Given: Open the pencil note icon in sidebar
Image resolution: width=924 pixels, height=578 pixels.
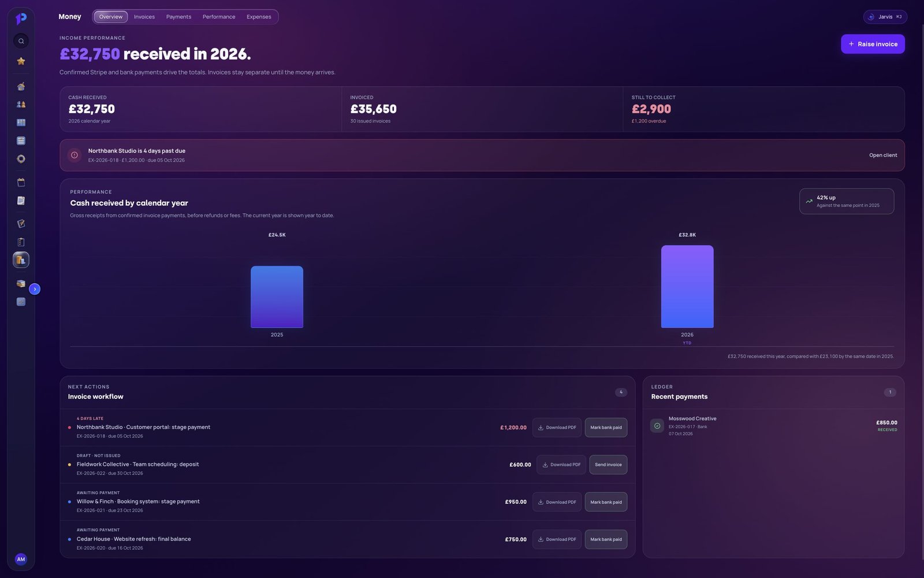Looking at the screenshot, I should (x=21, y=224).
